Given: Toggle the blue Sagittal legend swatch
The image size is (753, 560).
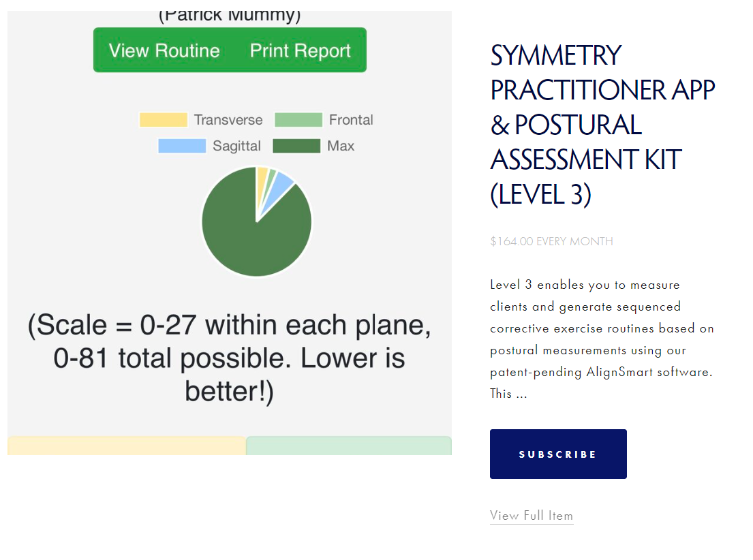Looking at the screenshot, I should point(182,146).
